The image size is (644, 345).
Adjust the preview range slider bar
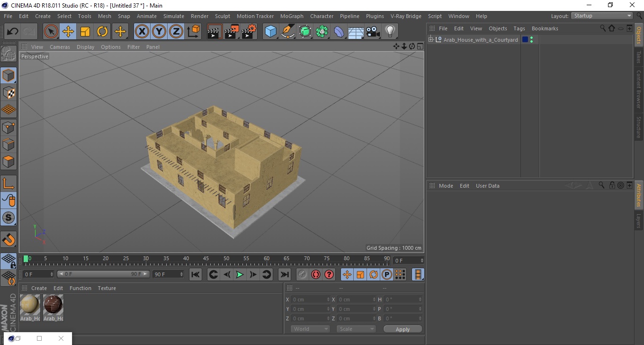pyautogui.click(x=103, y=274)
